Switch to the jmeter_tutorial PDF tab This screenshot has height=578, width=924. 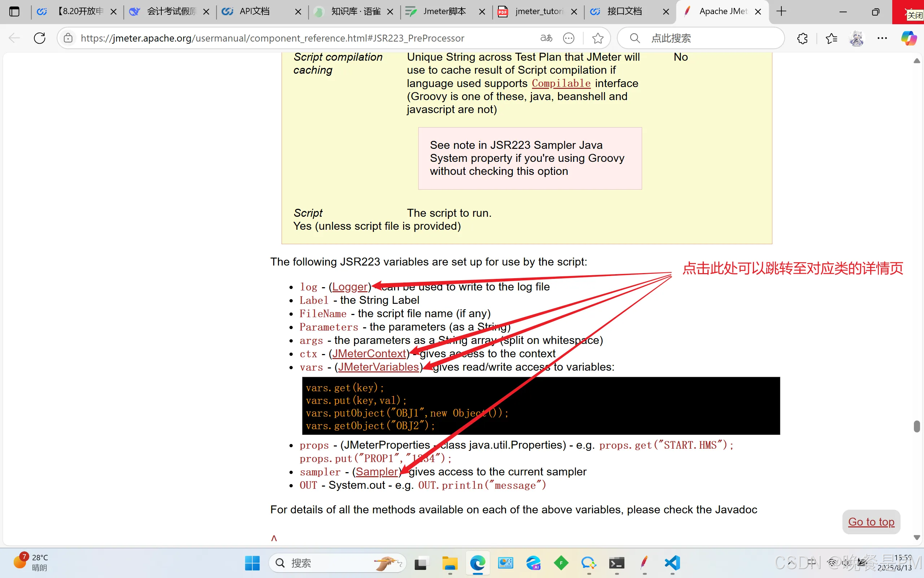click(537, 12)
